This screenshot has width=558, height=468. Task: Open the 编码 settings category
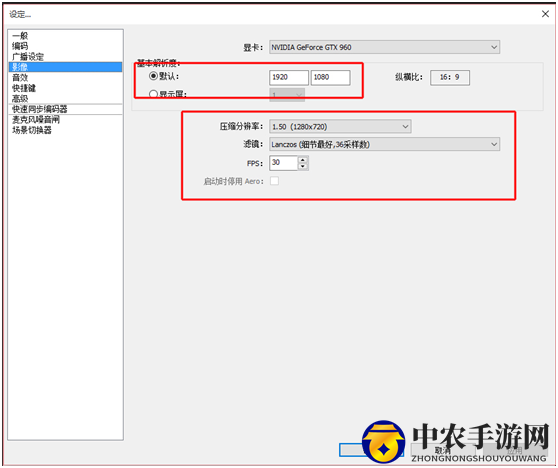coord(20,46)
